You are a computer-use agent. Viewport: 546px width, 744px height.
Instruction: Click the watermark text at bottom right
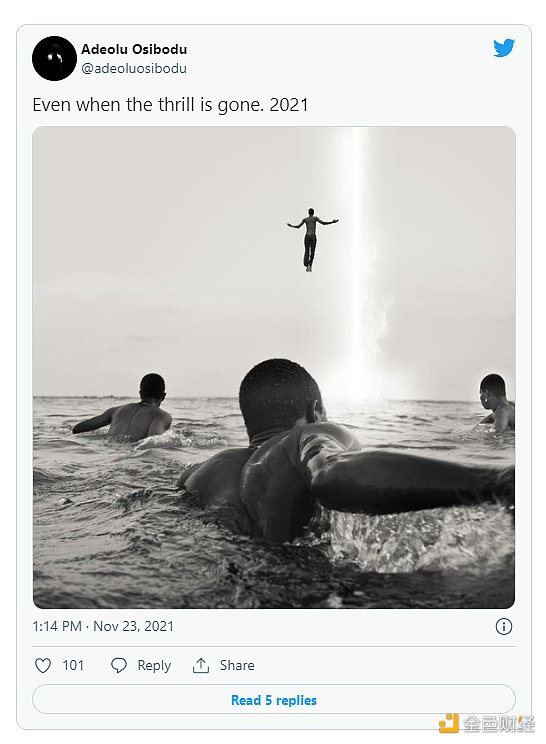499,724
